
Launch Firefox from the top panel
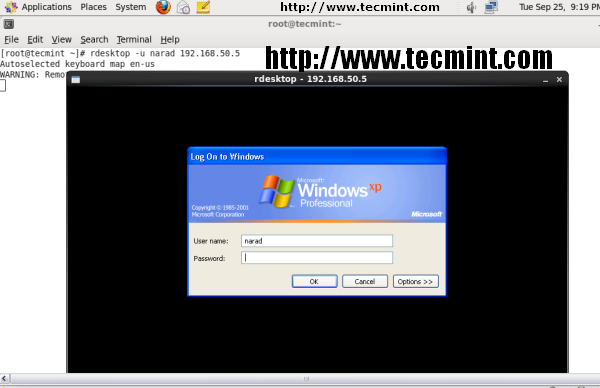pyautogui.click(x=163, y=7)
